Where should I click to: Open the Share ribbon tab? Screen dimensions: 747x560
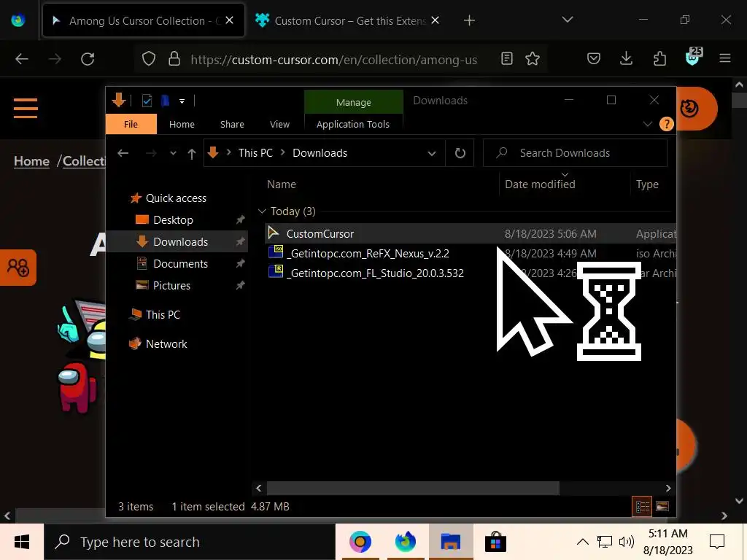[x=232, y=124]
